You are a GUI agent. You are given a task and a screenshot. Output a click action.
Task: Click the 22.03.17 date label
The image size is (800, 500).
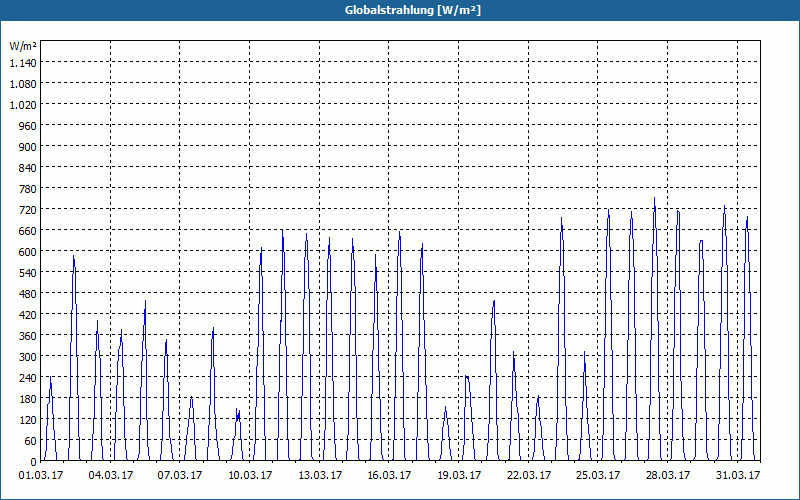coord(529,475)
